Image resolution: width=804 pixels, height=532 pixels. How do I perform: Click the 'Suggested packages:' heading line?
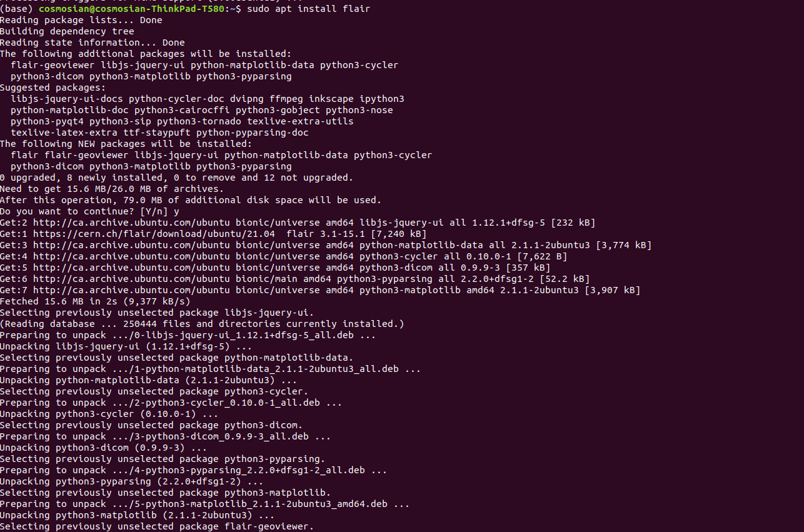click(x=53, y=88)
